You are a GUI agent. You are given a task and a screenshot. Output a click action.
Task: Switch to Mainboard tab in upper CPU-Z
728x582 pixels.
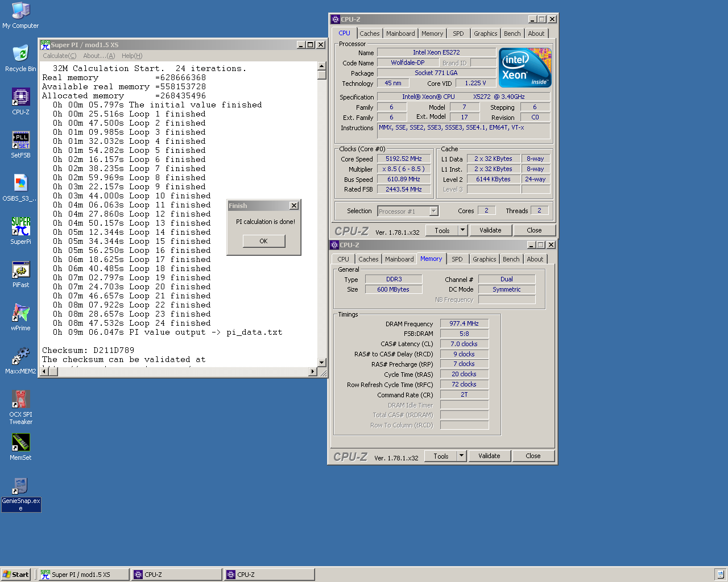tap(400, 34)
